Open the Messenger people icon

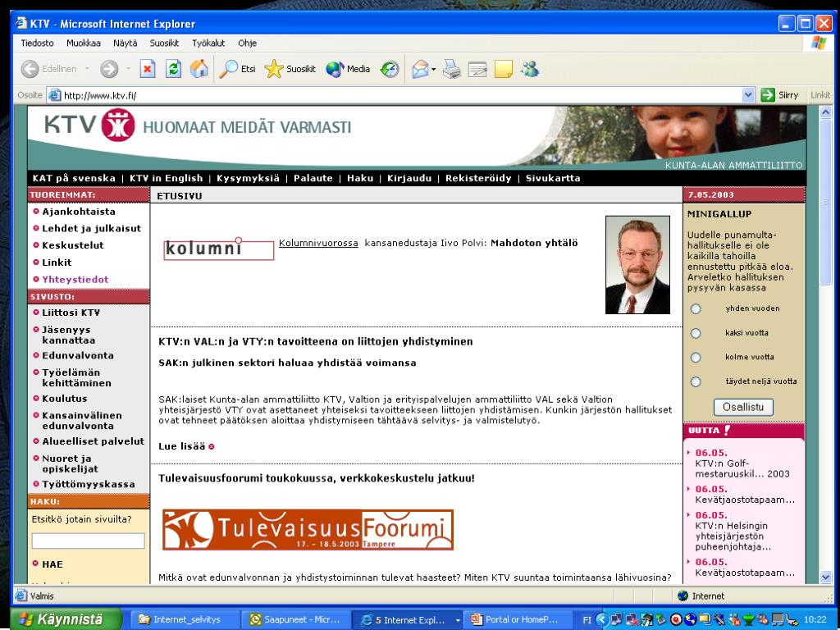[x=529, y=69]
